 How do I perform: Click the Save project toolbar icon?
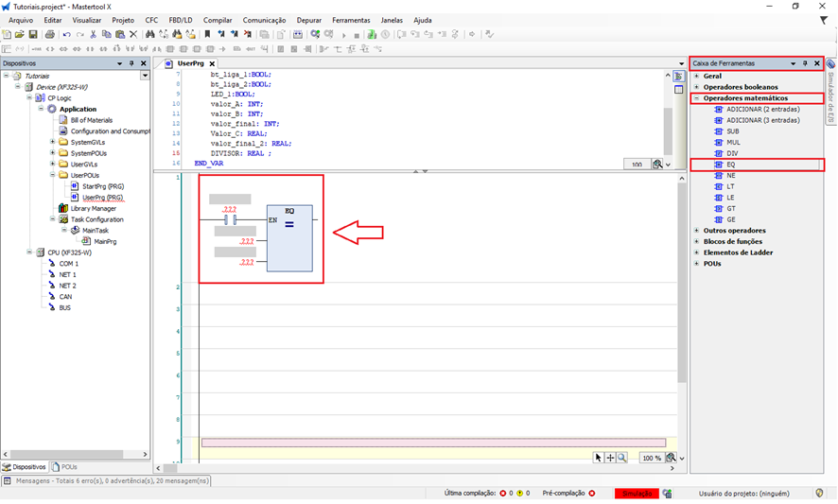pos(34,35)
